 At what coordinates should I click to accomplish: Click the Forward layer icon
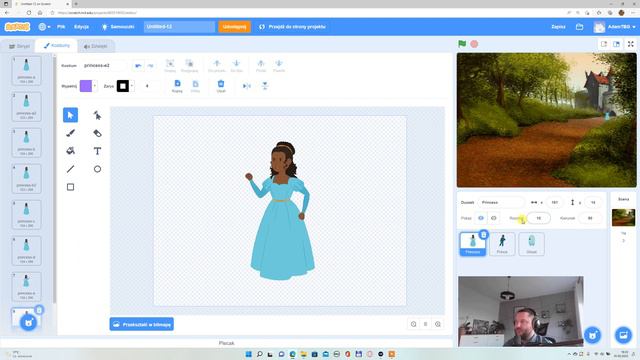tap(217, 65)
